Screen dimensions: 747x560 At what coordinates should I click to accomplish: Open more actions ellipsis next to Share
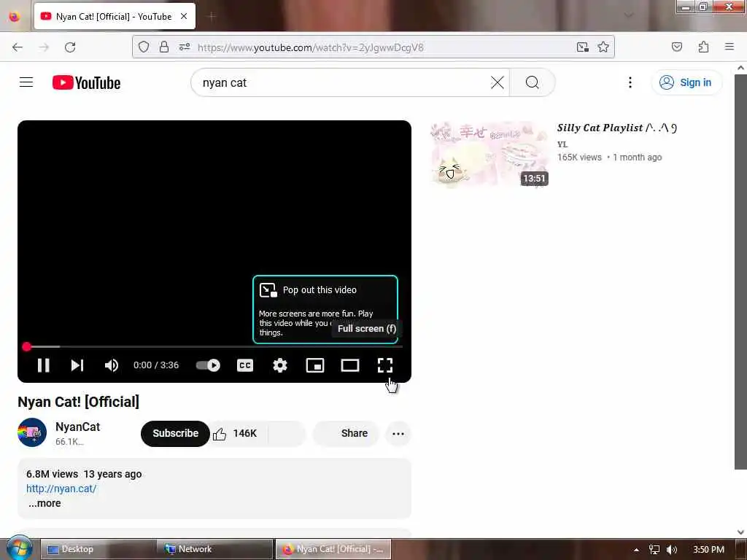pos(398,434)
